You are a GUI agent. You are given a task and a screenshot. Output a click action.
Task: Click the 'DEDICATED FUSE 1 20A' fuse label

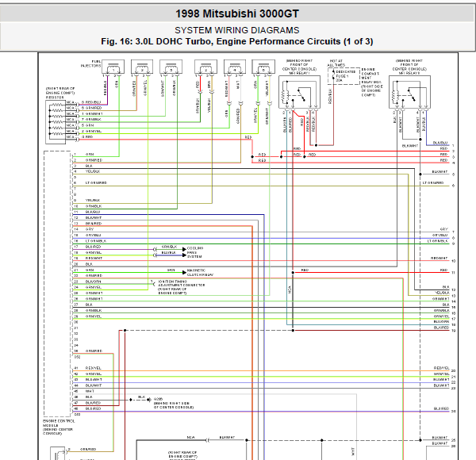click(x=345, y=76)
